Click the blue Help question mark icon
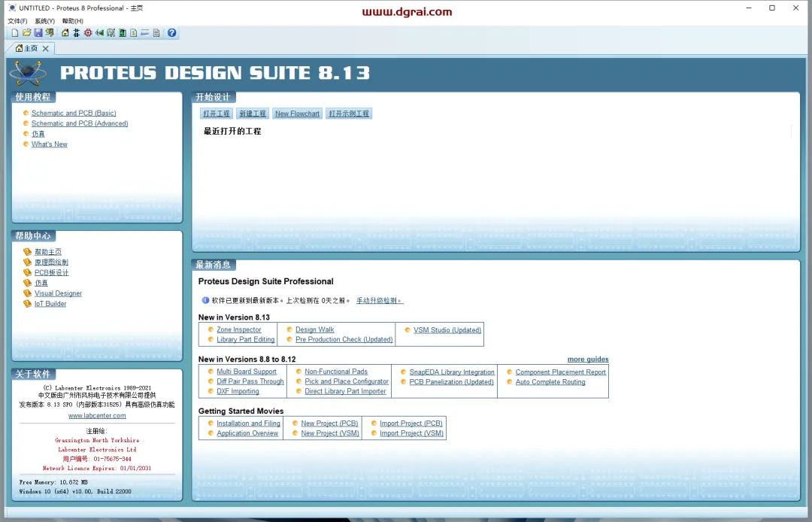The image size is (812, 522). (172, 32)
